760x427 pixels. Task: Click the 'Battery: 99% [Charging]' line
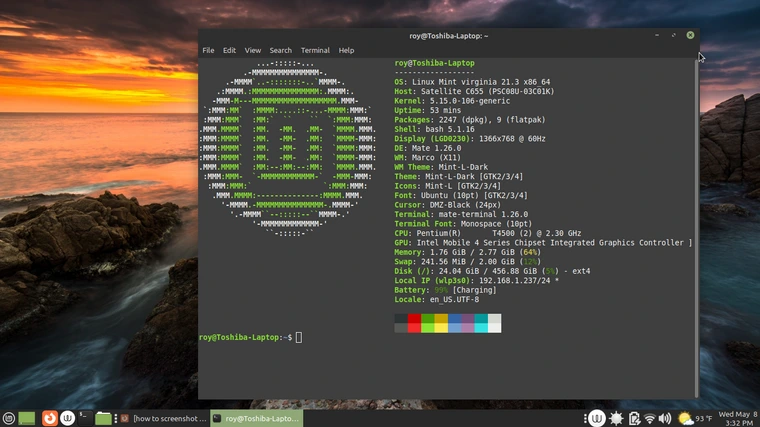pyautogui.click(x=445, y=290)
